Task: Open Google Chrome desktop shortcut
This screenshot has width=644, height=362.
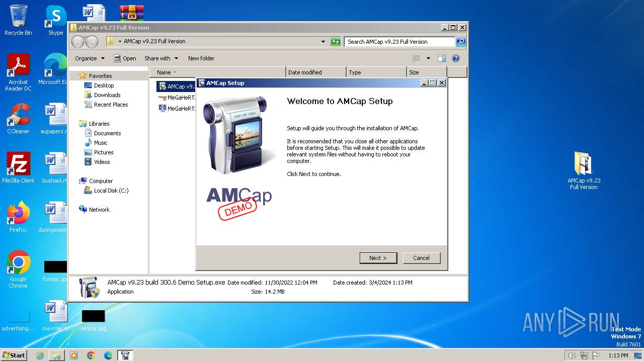Action: pos(18,269)
